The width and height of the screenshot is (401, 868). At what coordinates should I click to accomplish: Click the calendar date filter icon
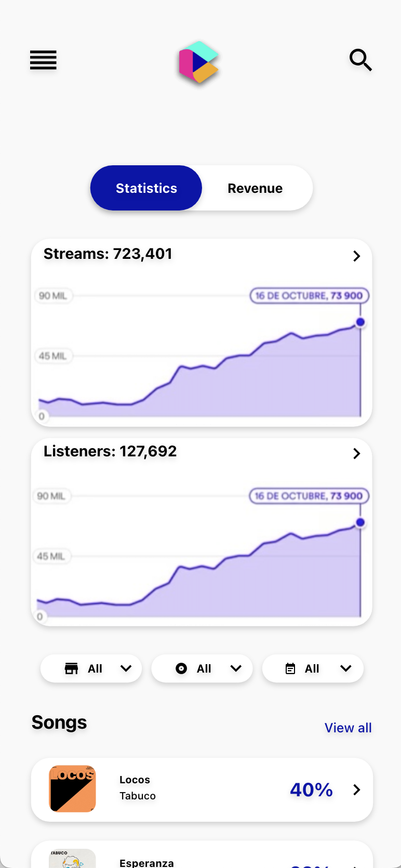(290, 668)
